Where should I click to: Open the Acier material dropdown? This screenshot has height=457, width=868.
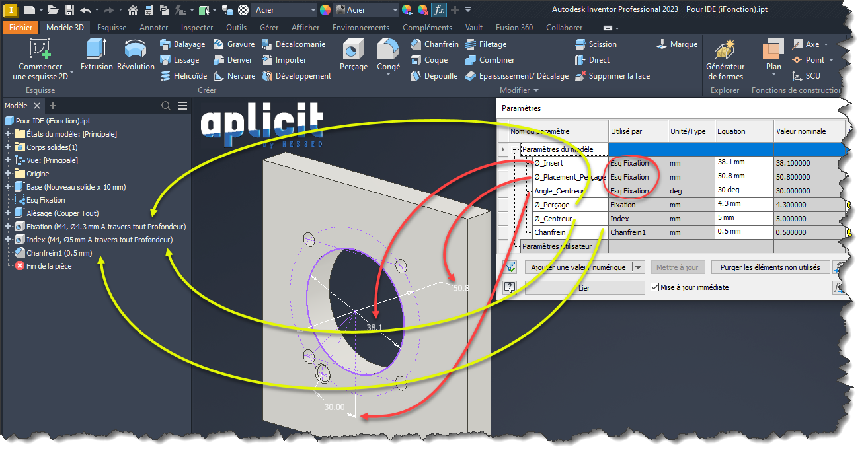[313, 10]
